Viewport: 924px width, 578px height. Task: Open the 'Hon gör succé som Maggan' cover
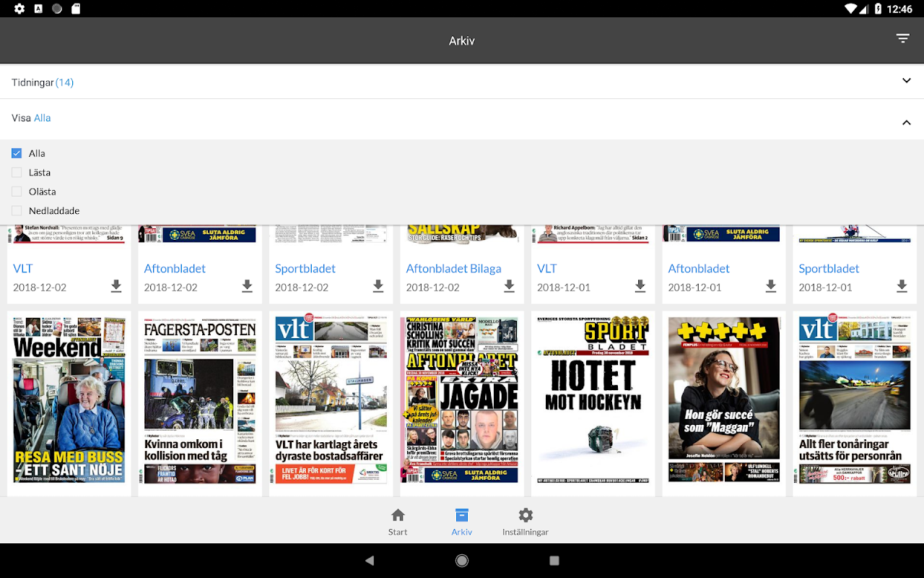pyautogui.click(x=724, y=400)
